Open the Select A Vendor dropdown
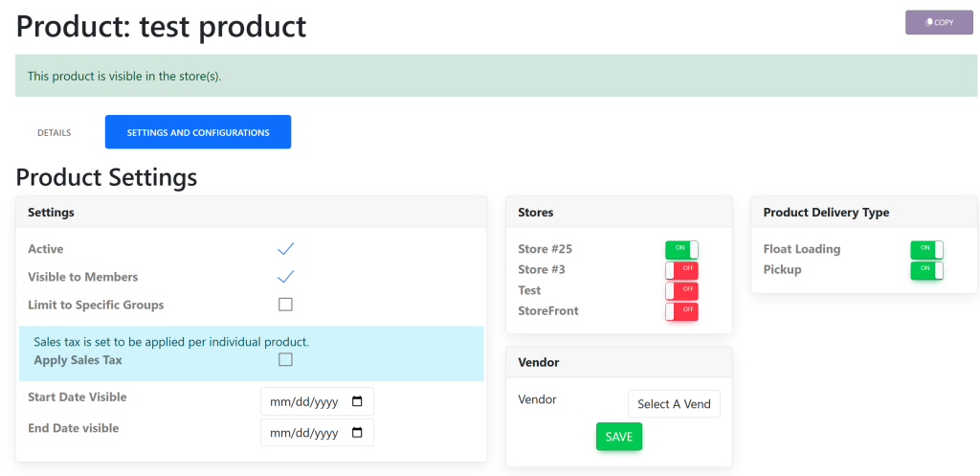The image size is (980, 476). pyautogui.click(x=674, y=404)
